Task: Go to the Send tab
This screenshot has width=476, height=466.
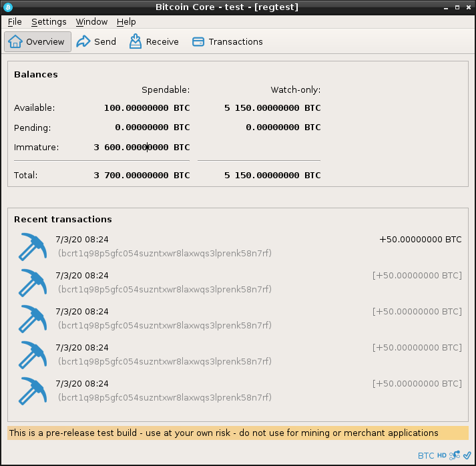Action: tap(96, 41)
